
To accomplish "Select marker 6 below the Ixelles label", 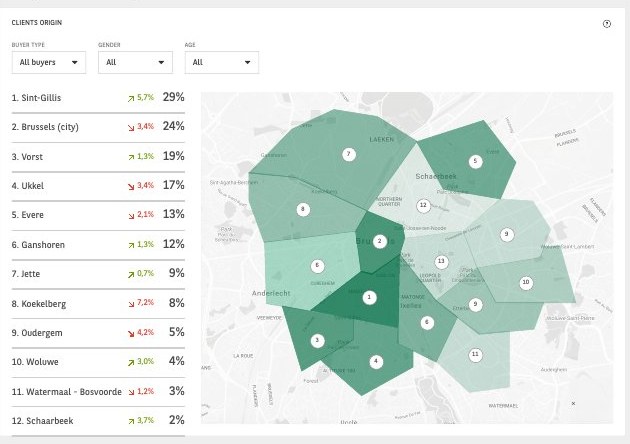I will click(x=427, y=323).
